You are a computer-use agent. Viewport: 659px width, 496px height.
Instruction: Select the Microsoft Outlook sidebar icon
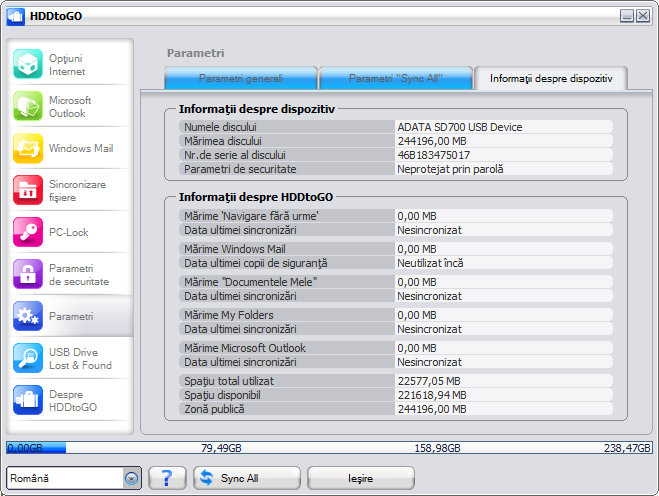28,106
